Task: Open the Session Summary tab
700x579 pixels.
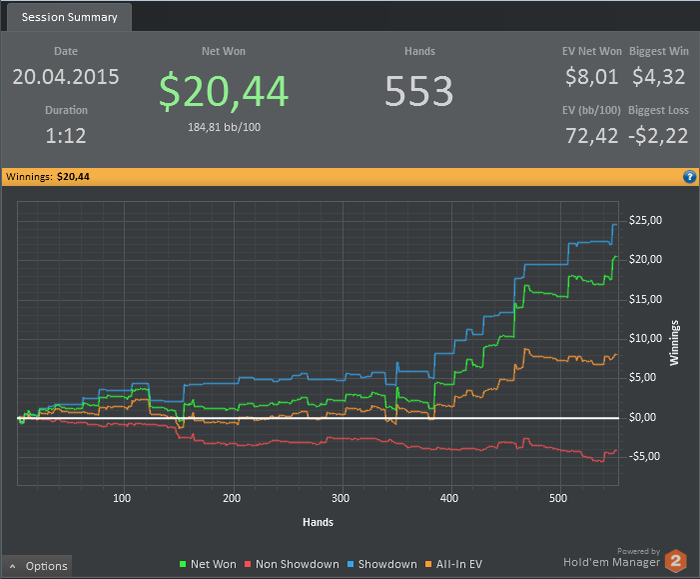Action: pyautogui.click(x=69, y=17)
